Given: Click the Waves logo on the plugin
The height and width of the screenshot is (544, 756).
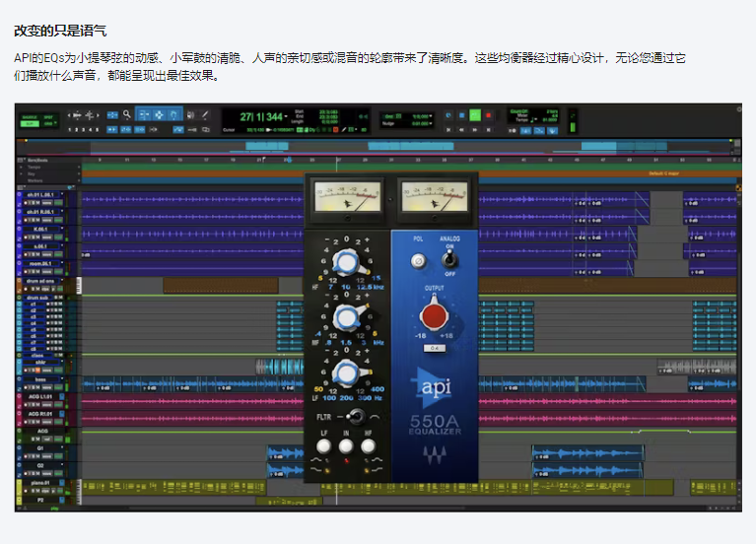Looking at the screenshot, I should [435, 454].
